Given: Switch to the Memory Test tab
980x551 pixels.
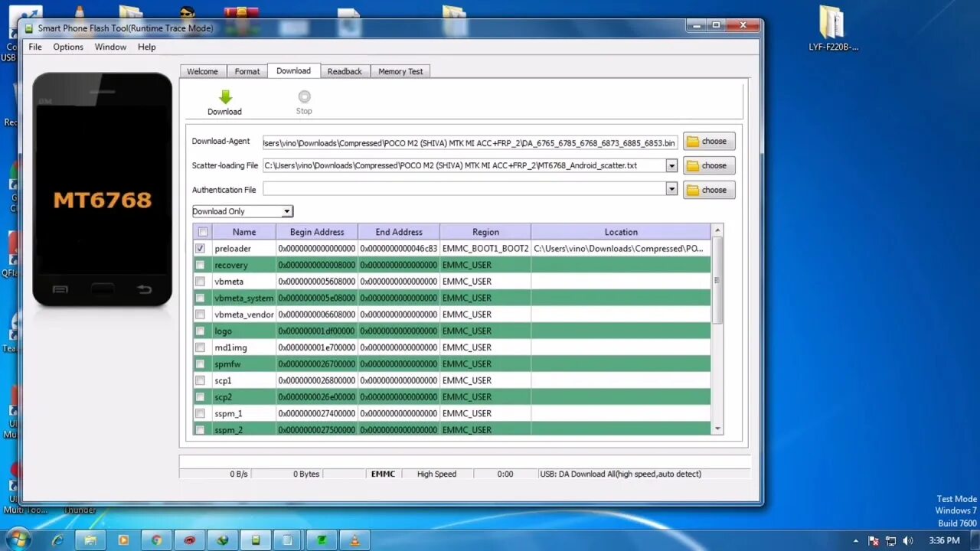Looking at the screenshot, I should click(x=400, y=71).
